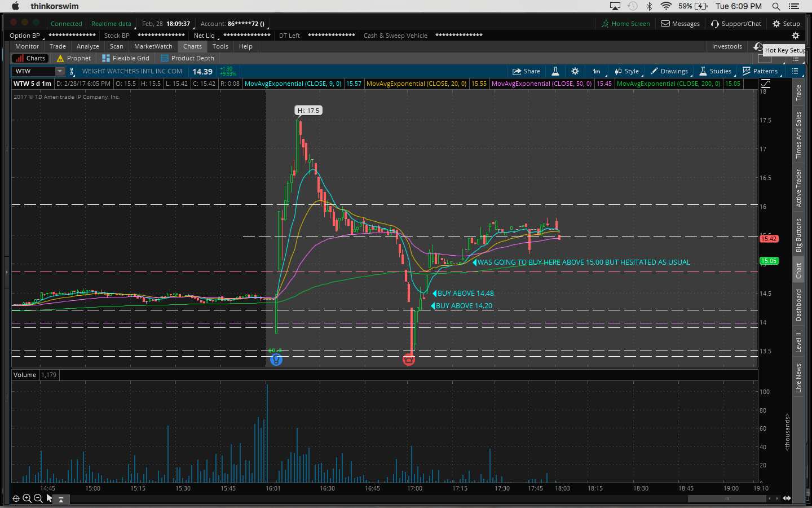
Task: Switch to the Trade tab
Action: pyautogui.click(x=58, y=46)
